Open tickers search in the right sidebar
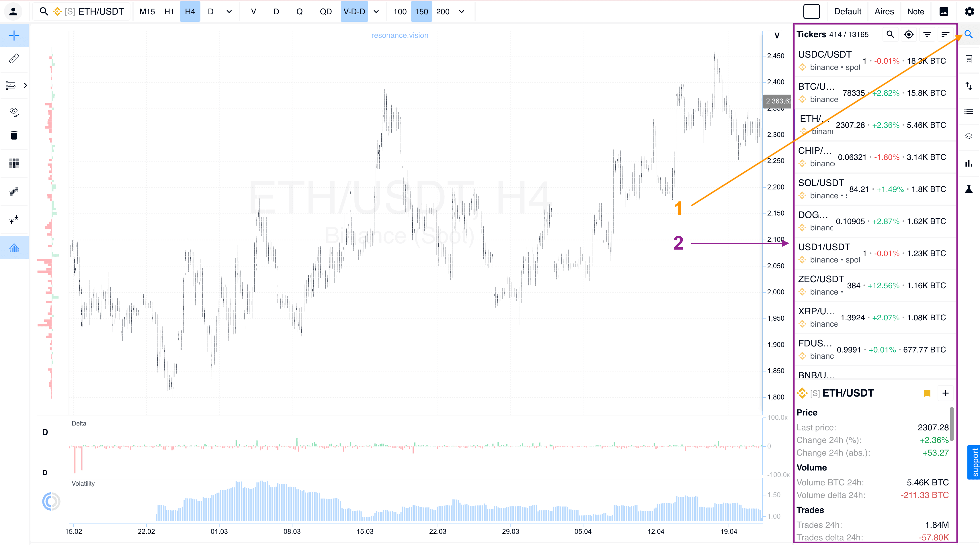980x545 pixels. [x=969, y=35]
